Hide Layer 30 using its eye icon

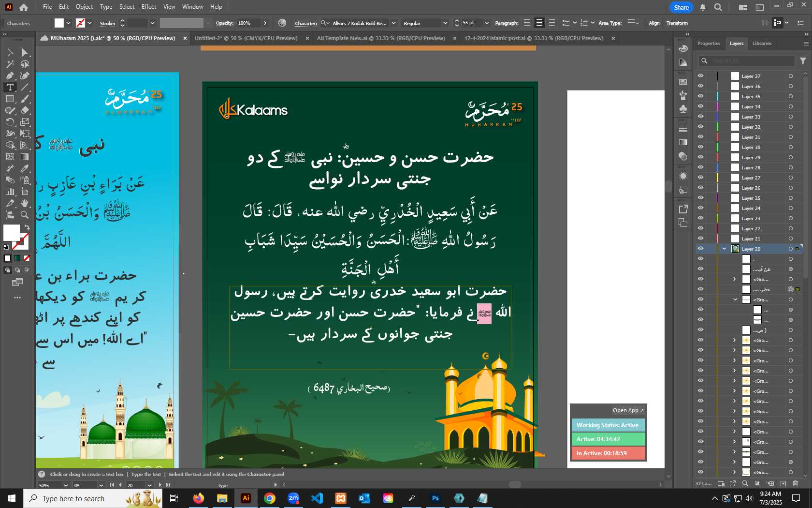700,147
